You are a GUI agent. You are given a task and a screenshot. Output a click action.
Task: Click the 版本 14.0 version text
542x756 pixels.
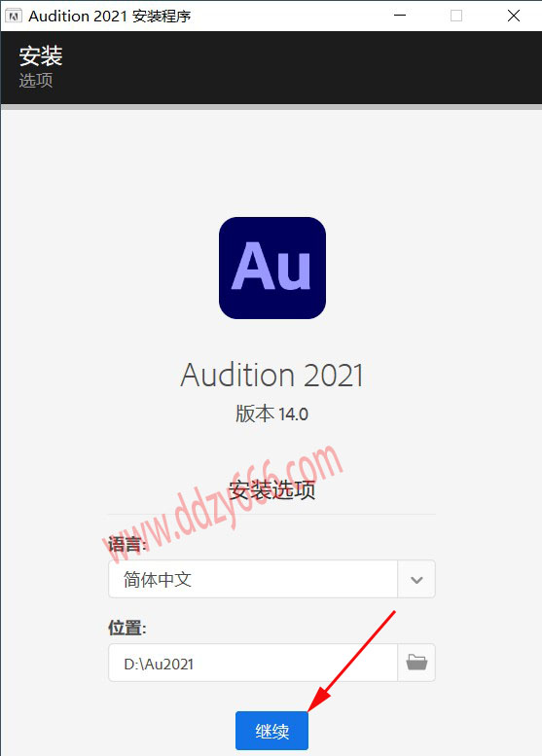click(271, 414)
